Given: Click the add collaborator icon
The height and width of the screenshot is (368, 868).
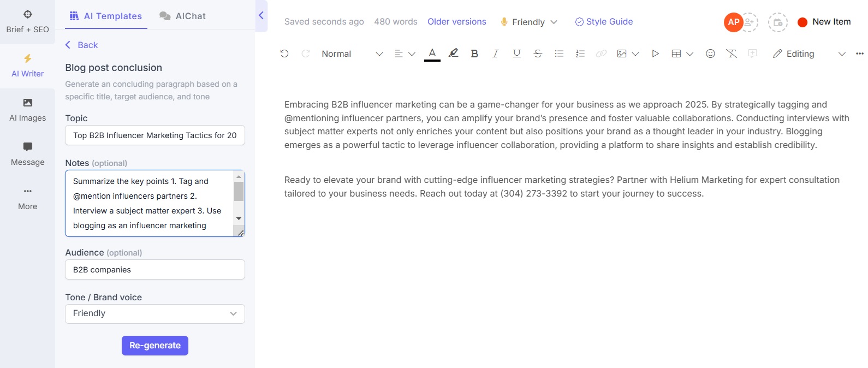Looking at the screenshot, I should (x=750, y=22).
